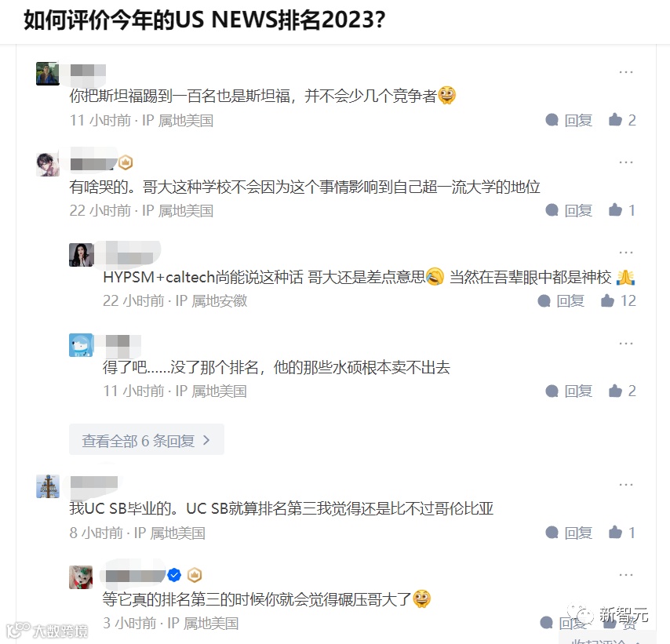
Task: Click the reply bubble icon on the Anhui IP comment
Action: point(544,301)
